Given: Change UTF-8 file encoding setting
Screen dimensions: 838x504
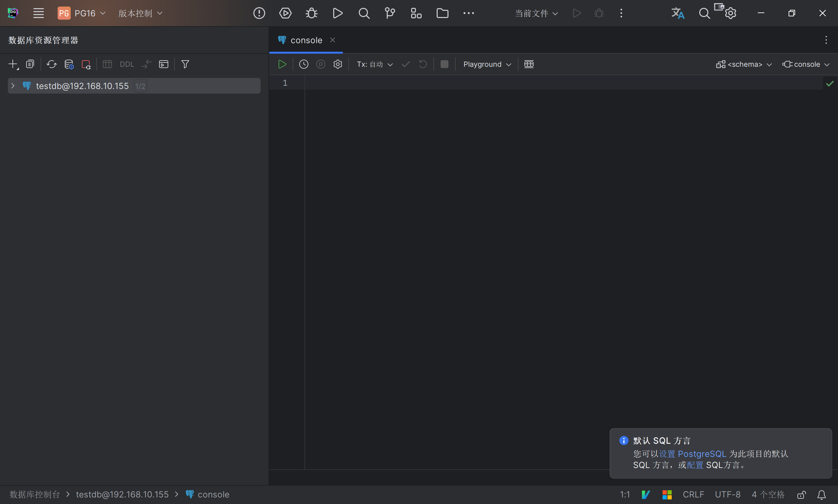Looking at the screenshot, I should [x=728, y=495].
